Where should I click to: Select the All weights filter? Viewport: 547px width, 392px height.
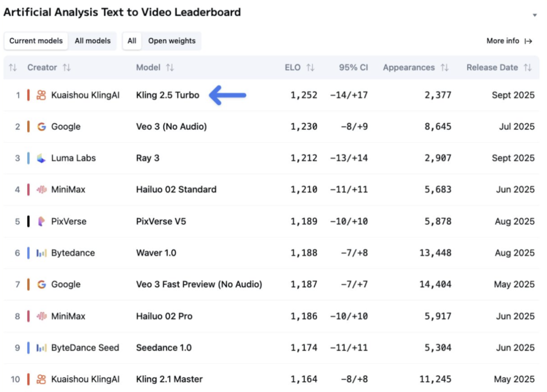coord(132,41)
